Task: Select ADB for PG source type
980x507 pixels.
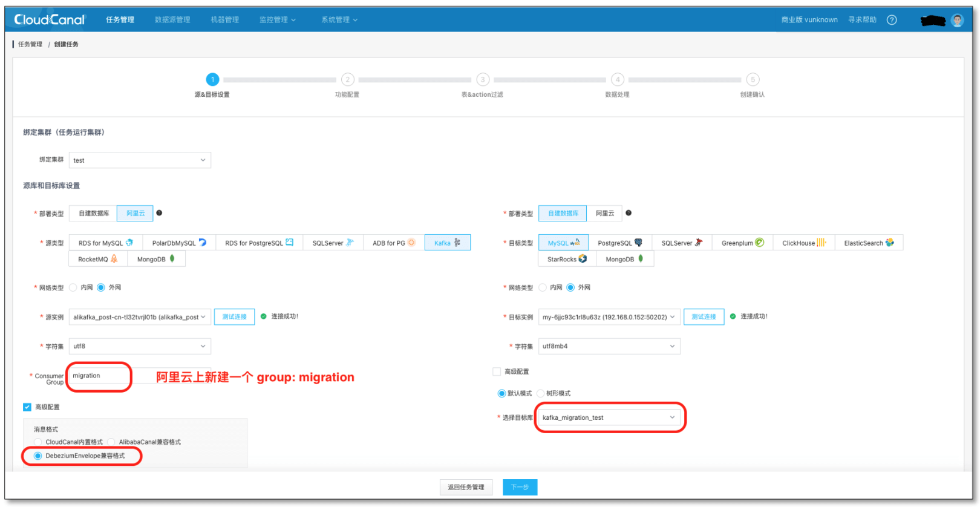Action: pos(394,243)
